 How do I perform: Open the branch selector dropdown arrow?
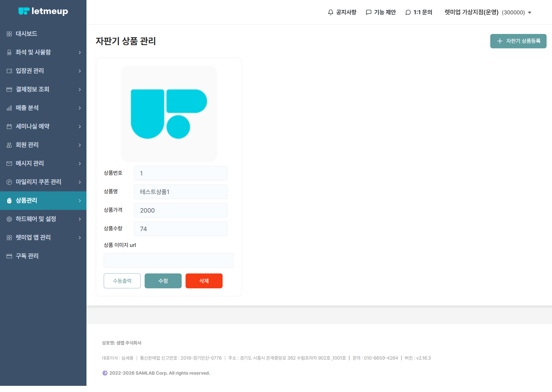point(530,13)
